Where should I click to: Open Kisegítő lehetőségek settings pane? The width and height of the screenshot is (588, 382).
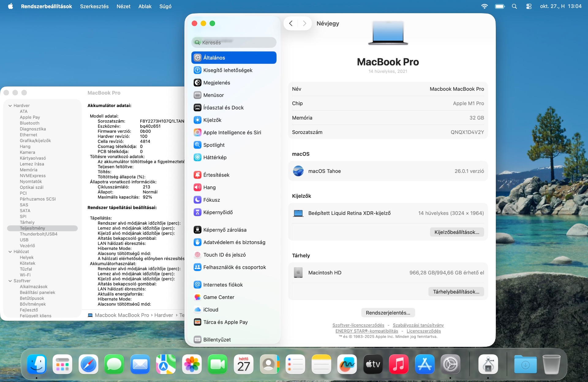click(228, 70)
